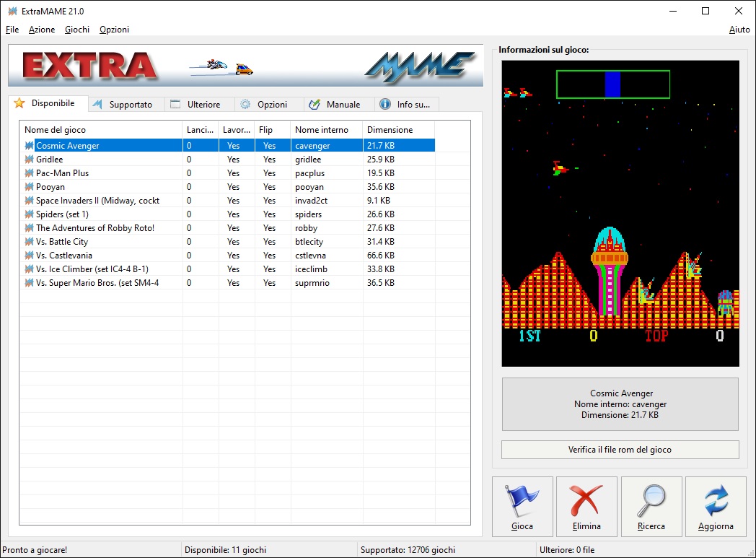Click size cell '66.6 KB'
The width and height of the screenshot is (756, 558).
pos(380,255)
